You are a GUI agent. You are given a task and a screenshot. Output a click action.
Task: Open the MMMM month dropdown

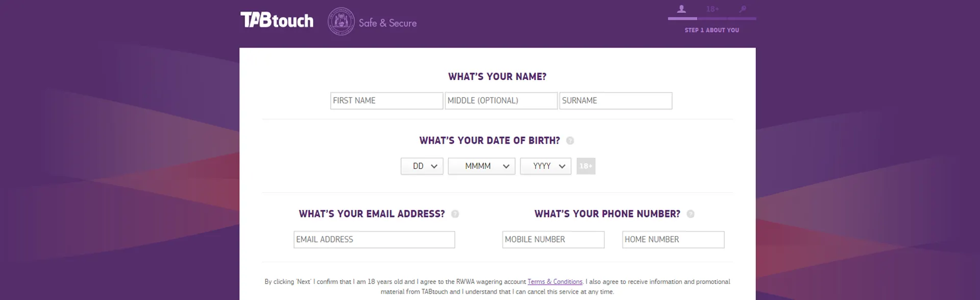(481, 166)
